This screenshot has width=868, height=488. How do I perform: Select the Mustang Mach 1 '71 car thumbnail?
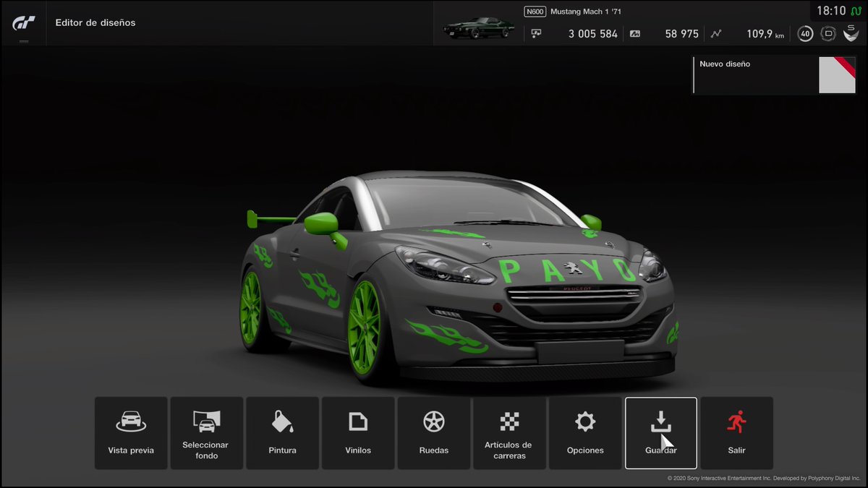479,28
